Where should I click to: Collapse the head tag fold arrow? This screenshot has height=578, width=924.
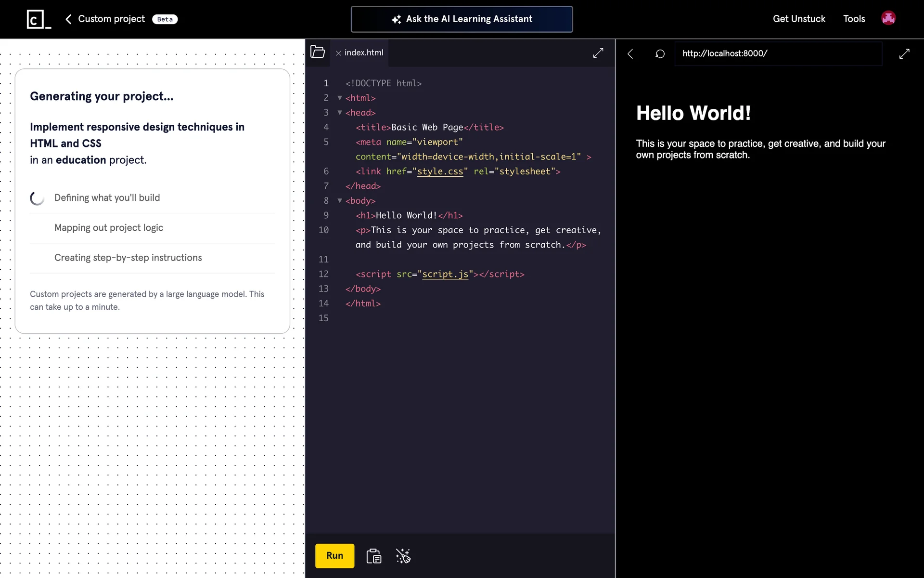pos(340,113)
